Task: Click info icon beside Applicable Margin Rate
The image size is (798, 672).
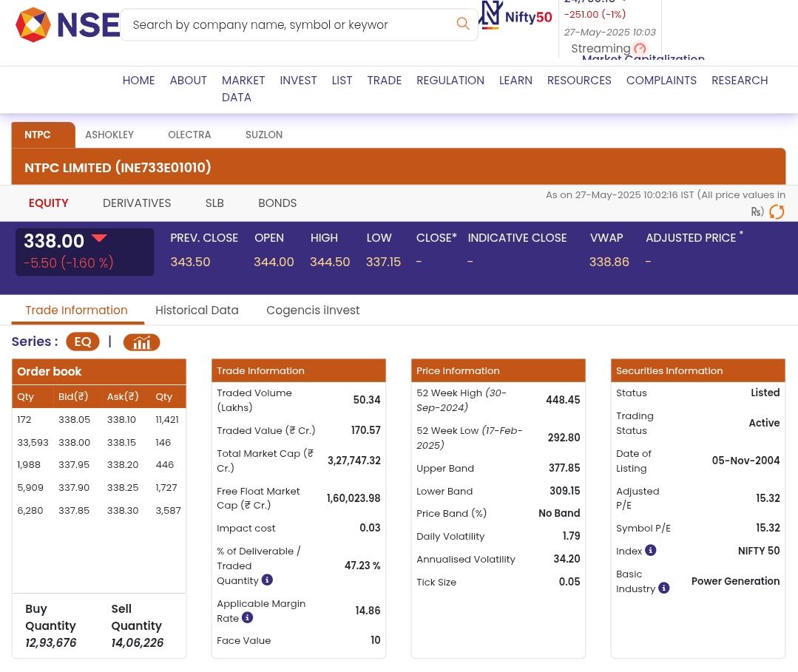Action: (247, 618)
